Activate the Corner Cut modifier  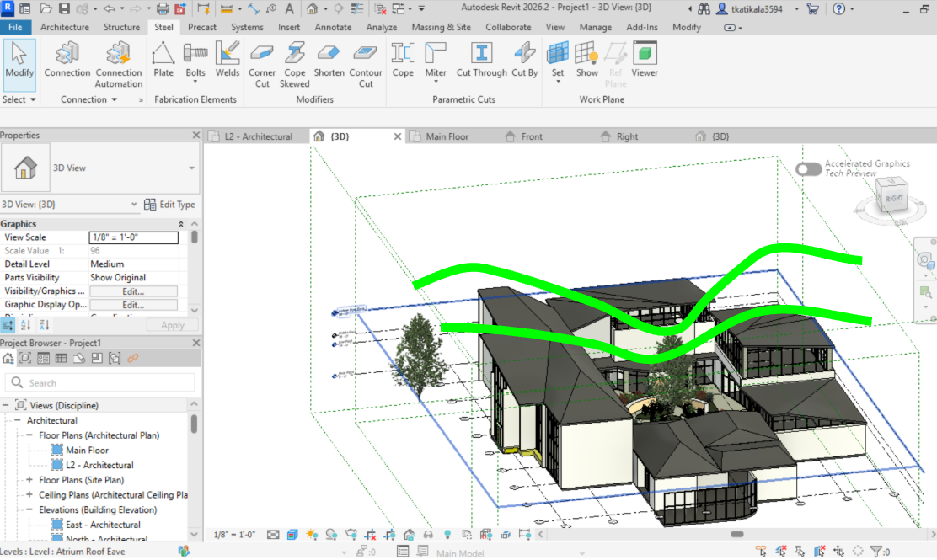pyautogui.click(x=262, y=65)
